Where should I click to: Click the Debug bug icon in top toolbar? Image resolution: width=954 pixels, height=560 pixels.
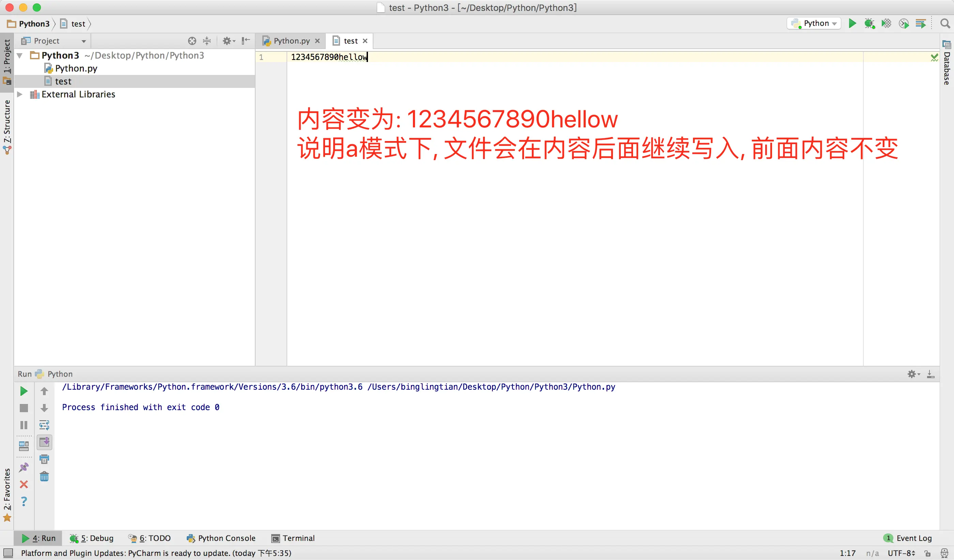pyautogui.click(x=869, y=24)
